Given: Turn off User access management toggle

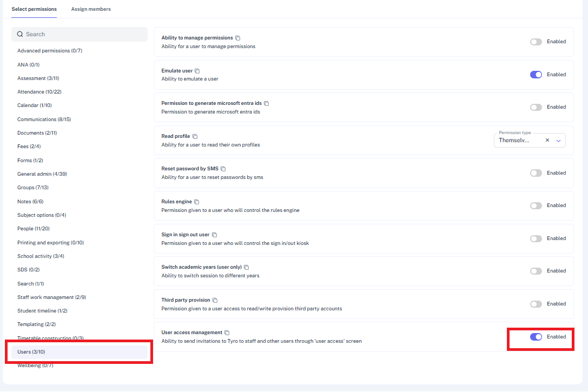Looking at the screenshot, I should point(536,337).
